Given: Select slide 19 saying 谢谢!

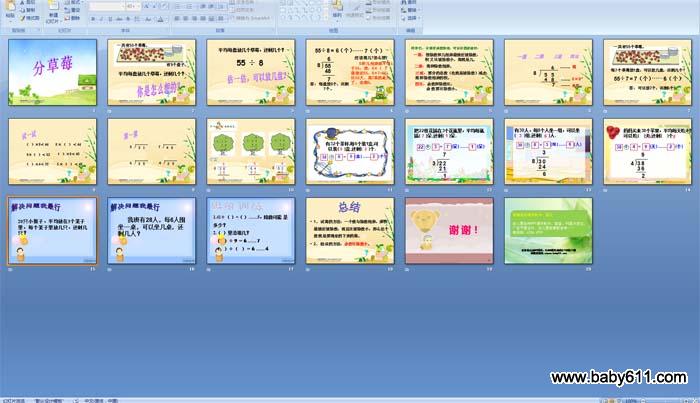Looking at the screenshot, I should click(449, 231).
